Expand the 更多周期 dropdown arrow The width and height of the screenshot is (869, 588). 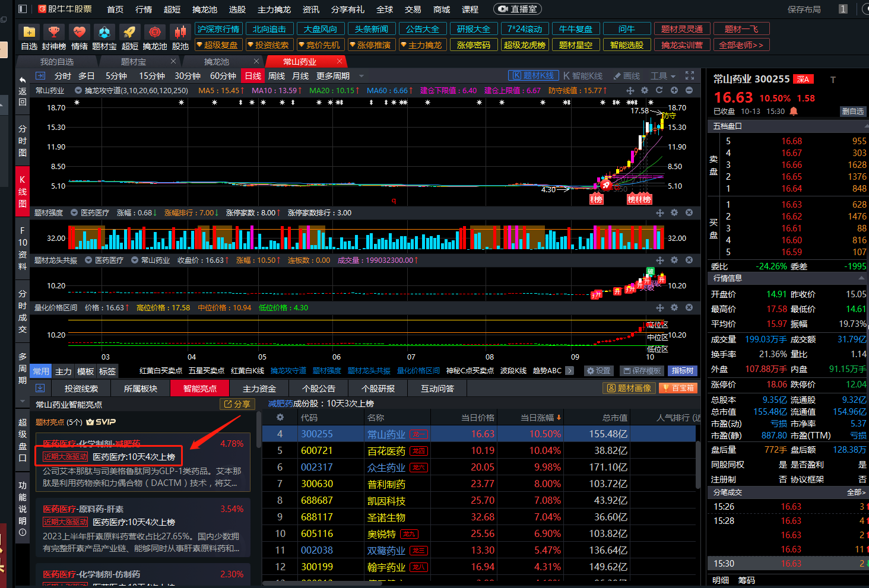tap(361, 76)
